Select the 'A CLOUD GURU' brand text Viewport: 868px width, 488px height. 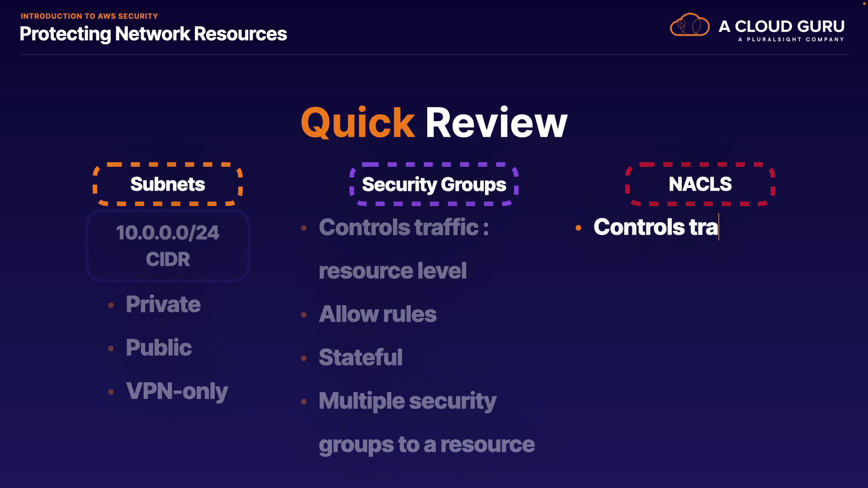(781, 26)
